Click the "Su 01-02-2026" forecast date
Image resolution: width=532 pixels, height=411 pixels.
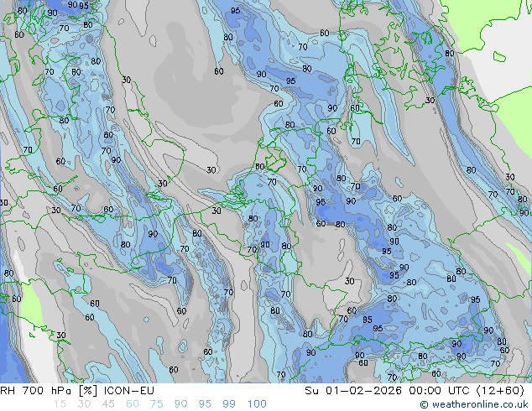353,391
